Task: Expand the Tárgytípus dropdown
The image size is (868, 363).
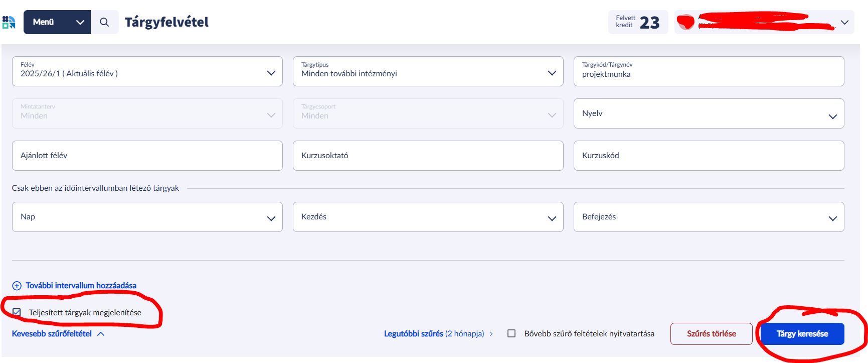Action: 428,71
